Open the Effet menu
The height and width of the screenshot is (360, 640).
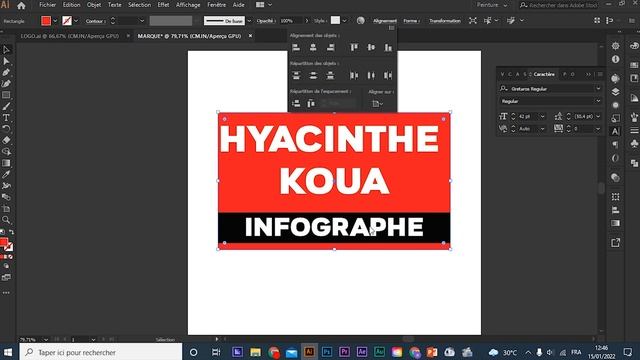[163, 5]
